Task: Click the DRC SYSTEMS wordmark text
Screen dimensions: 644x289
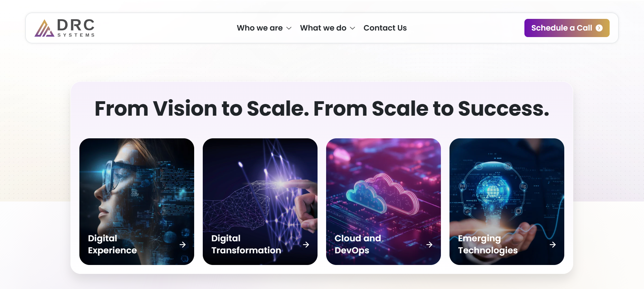Action: (x=76, y=27)
